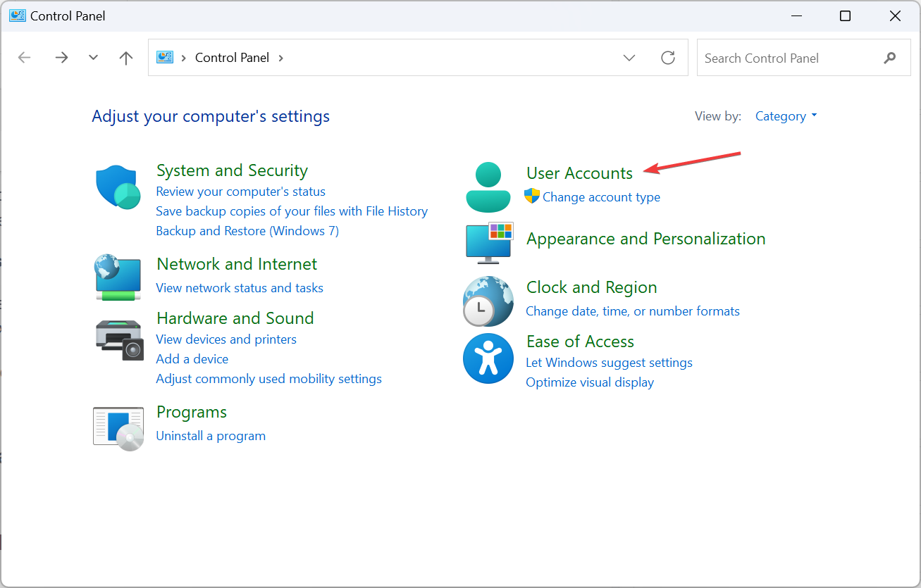
Task: Open Backup and Restore (Windows 7)
Action: pyautogui.click(x=247, y=231)
